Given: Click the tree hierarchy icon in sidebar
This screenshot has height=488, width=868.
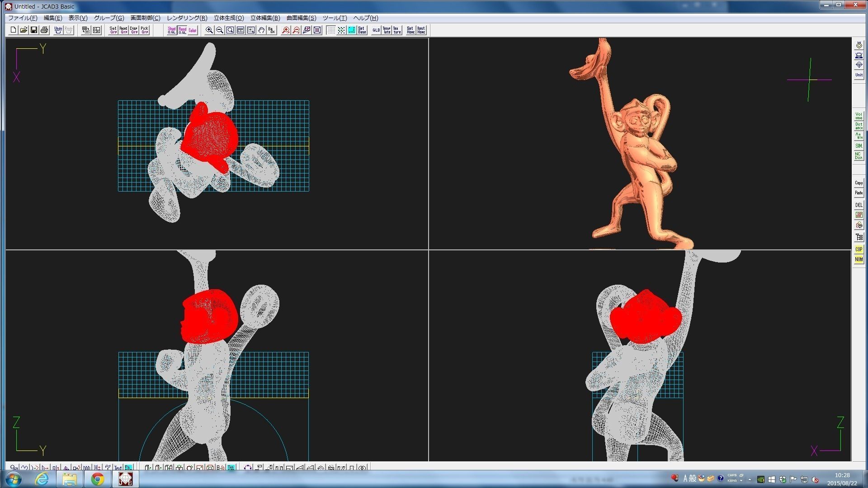Looking at the screenshot, I should 859,237.
